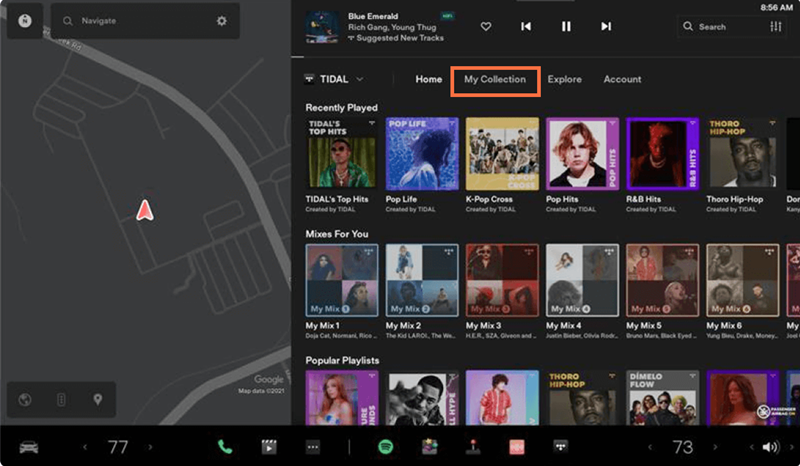
Task: Set driver temperature via 77 readout
Action: (118, 447)
